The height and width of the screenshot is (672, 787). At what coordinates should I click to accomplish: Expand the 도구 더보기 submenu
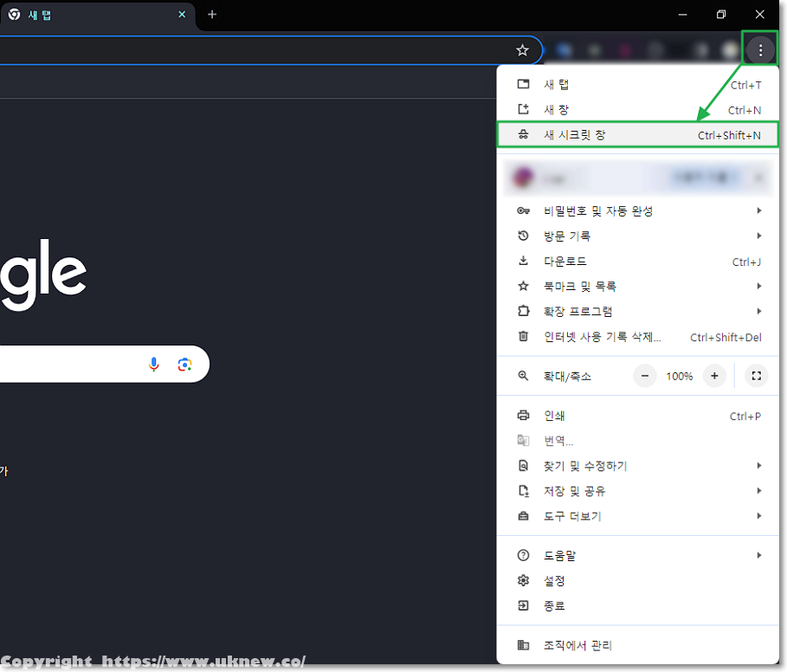(639, 516)
